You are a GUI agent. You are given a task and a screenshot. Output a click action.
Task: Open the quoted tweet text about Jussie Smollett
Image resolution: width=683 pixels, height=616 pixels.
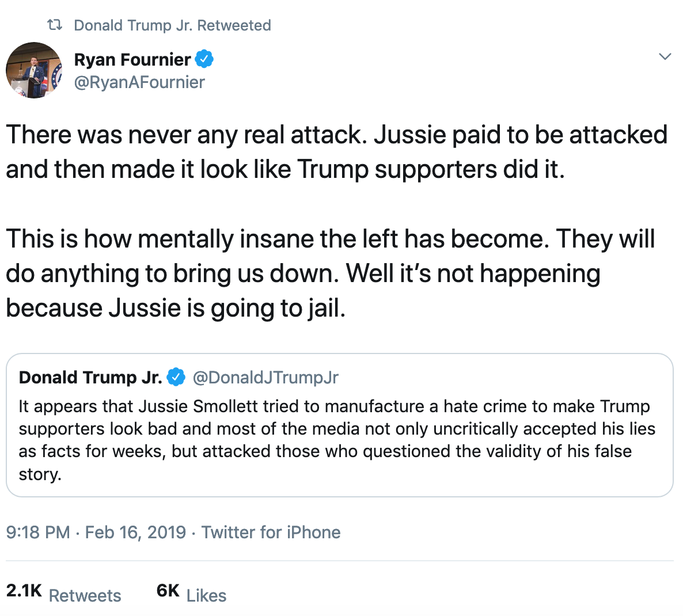tap(336, 440)
